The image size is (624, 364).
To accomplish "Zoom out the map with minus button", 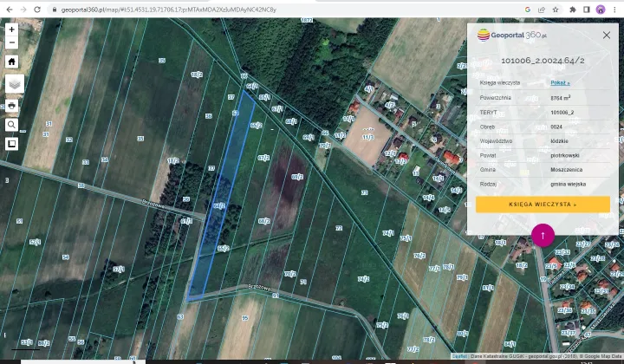I will pos(11,42).
